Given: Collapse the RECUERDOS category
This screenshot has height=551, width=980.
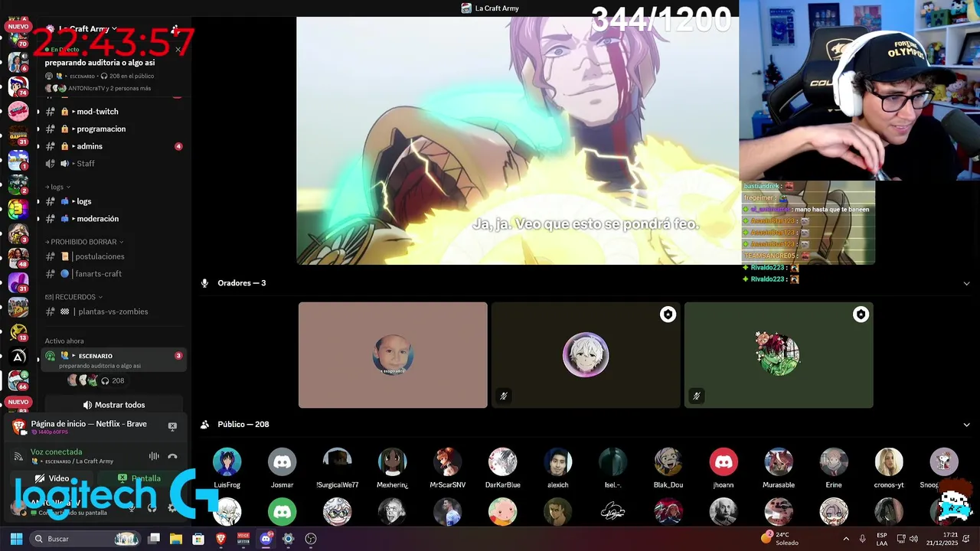Looking at the screenshot, I should [73, 297].
